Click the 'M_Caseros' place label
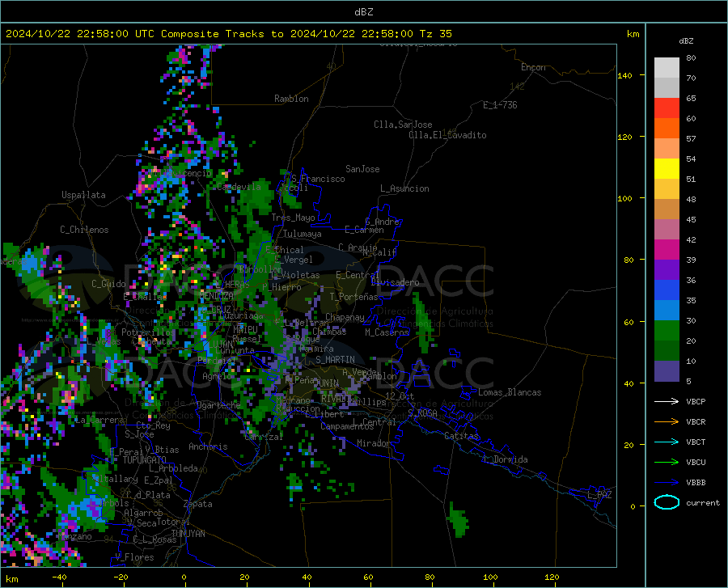Viewport: 728px width, 588px height. 387,332
